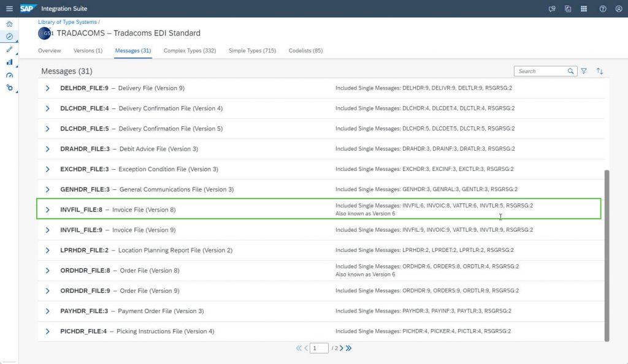Open the Monitor chart sidebar icon
Viewport: 628px width, 364px height.
[9, 63]
